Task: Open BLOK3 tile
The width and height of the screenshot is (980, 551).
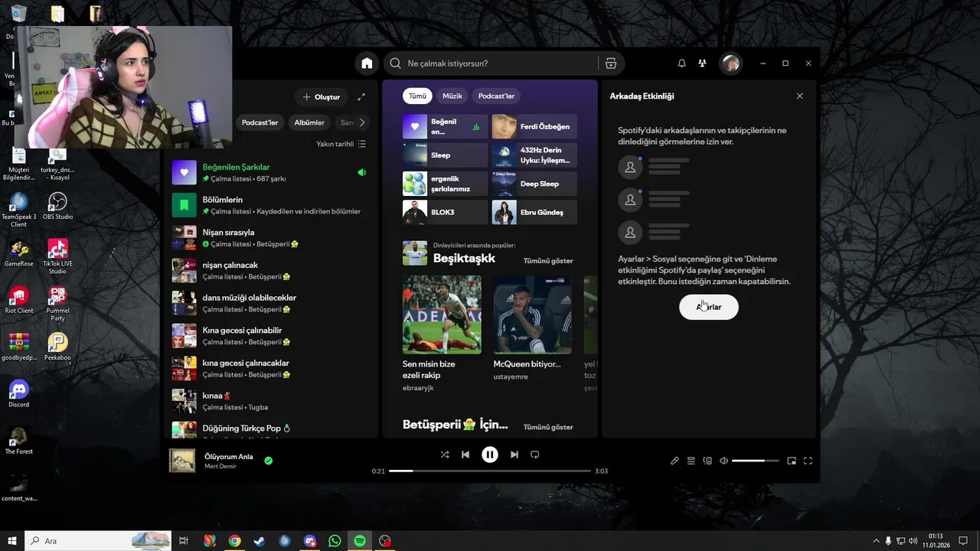Action: [445, 212]
